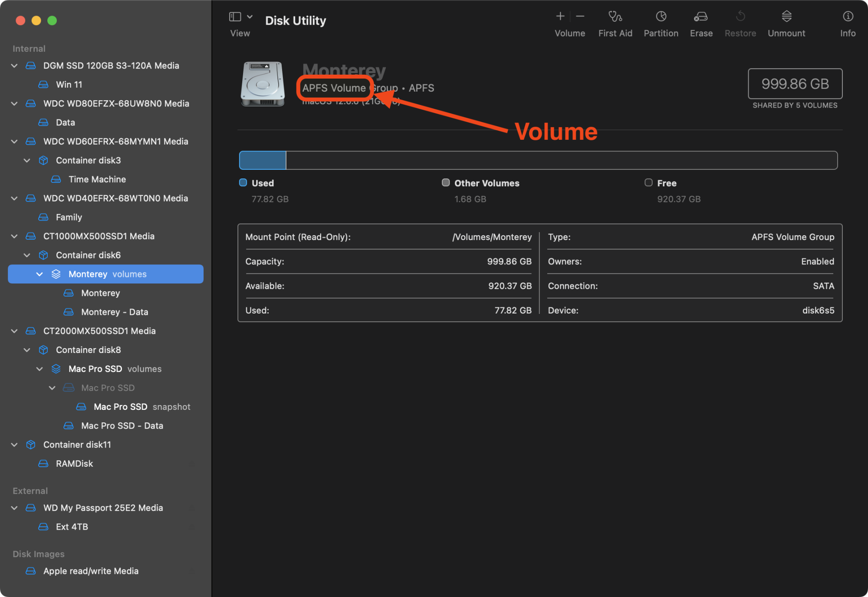Screen dimensions: 868x597
Task: Select the RAMDisk volume
Action: coord(74,464)
